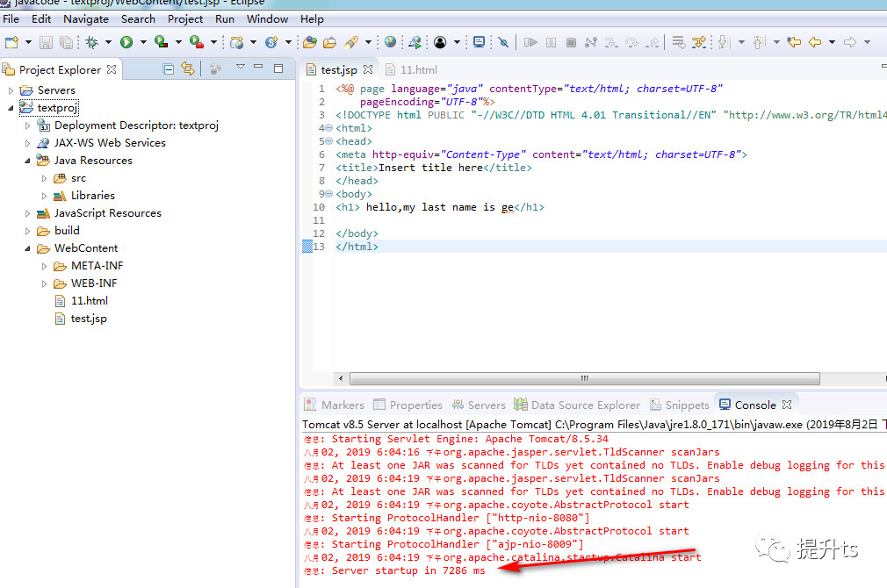Open the File menu
Screen dimensions: 887x588
click(x=11, y=18)
